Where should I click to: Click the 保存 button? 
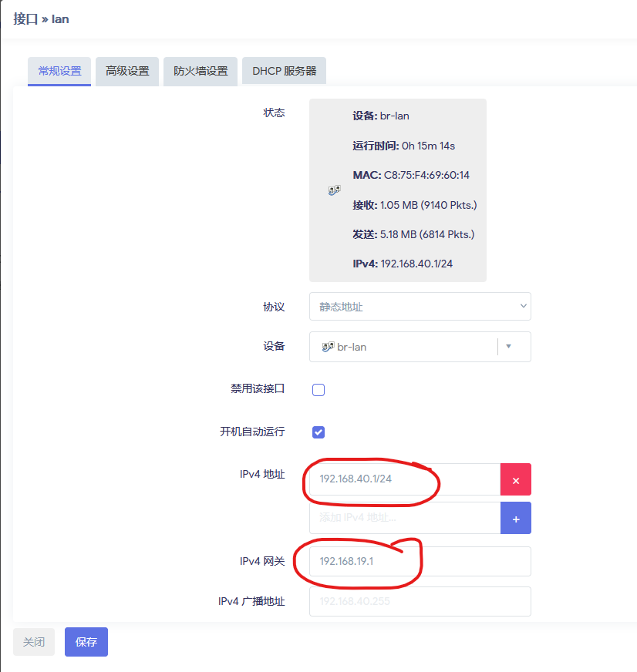click(x=86, y=642)
